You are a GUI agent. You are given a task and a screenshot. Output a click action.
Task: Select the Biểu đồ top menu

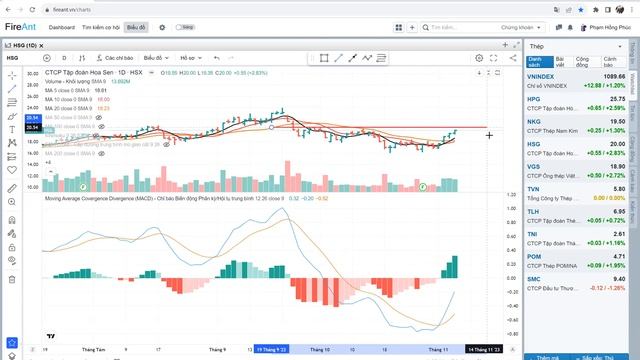(x=136, y=27)
